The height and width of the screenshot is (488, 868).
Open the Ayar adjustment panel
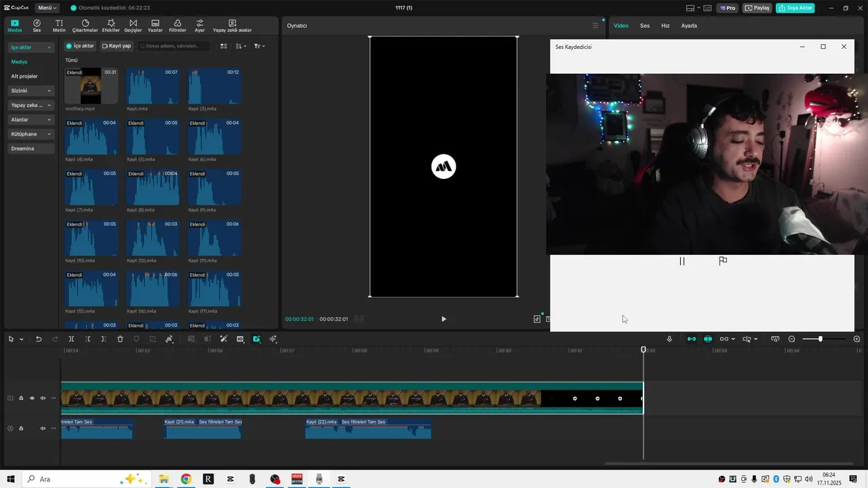coord(199,26)
